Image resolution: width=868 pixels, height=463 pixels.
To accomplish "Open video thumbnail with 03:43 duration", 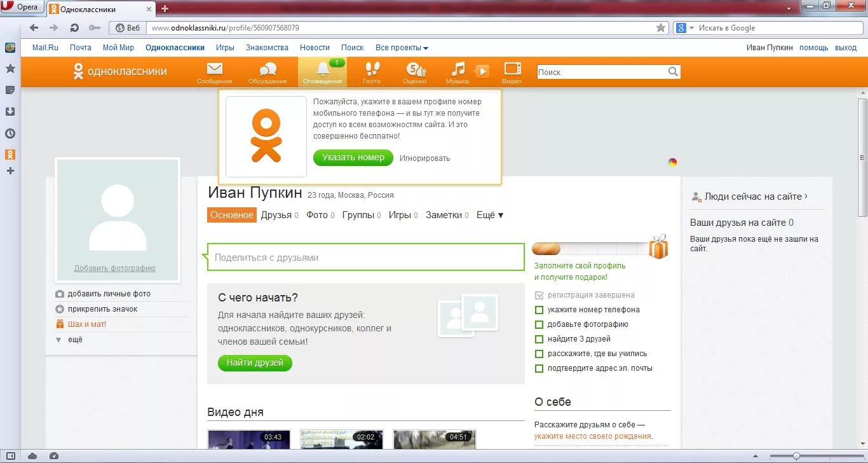I will [249, 440].
